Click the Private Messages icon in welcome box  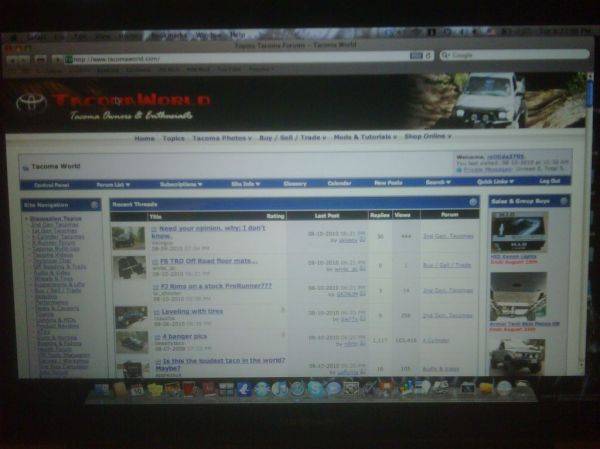[459, 170]
